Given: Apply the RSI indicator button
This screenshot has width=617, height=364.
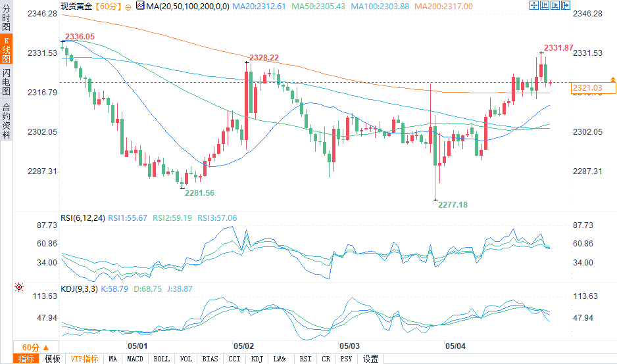Looking at the screenshot, I should [305, 359].
